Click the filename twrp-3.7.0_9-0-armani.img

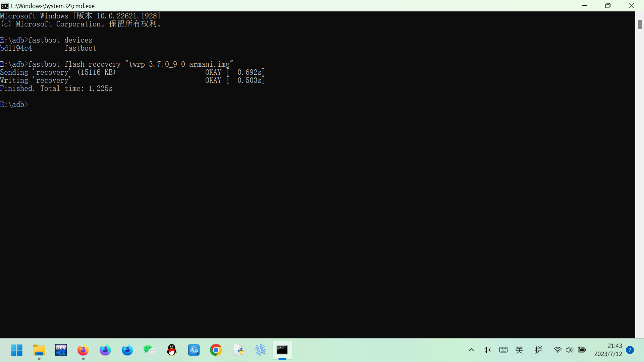click(179, 64)
